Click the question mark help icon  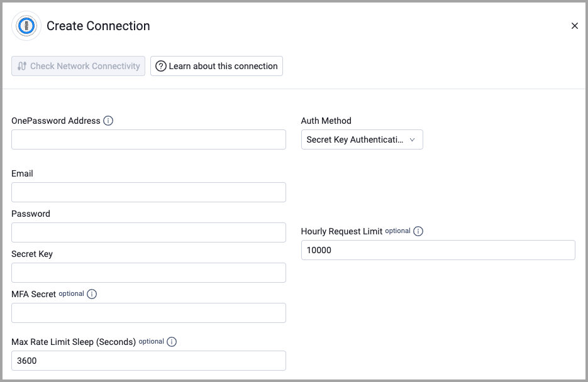161,66
